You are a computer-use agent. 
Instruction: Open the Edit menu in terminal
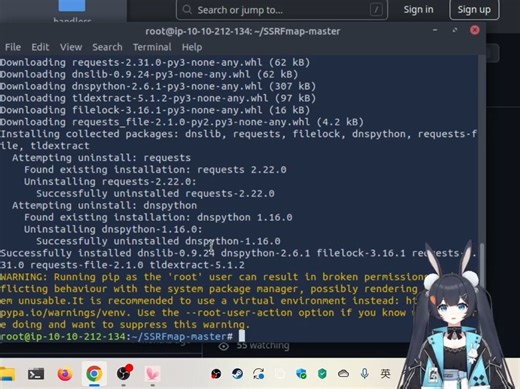tap(40, 47)
